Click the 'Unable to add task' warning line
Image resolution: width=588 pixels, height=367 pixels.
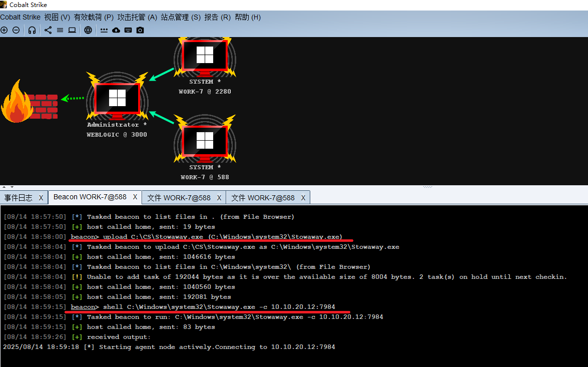[285, 277]
